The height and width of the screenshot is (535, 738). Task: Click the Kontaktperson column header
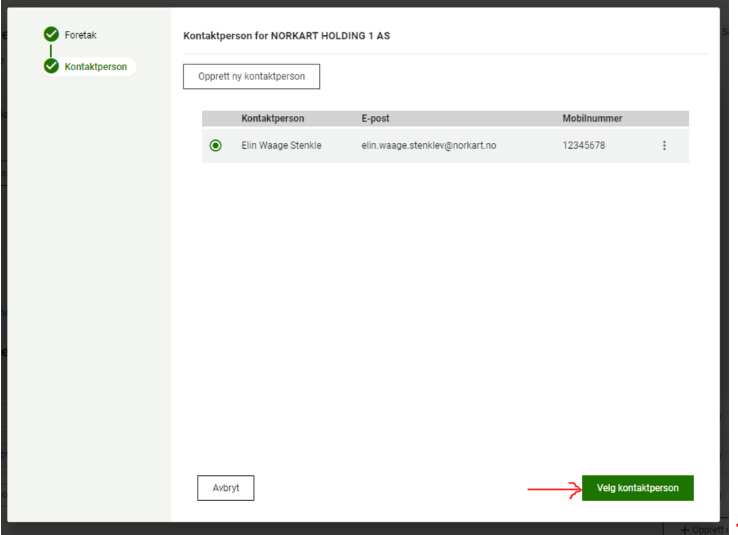tap(272, 118)
